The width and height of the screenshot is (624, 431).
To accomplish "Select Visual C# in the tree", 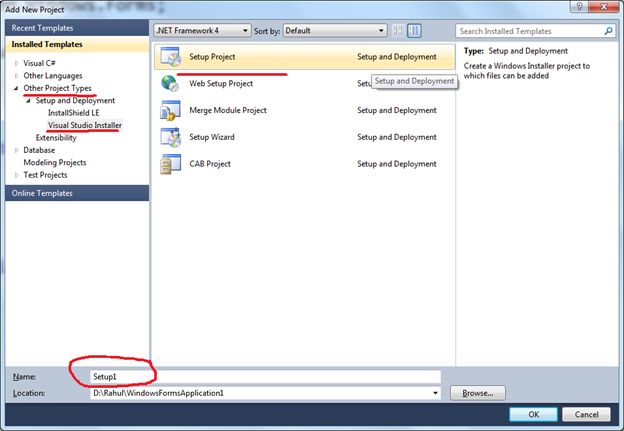I will pos(39,63).
